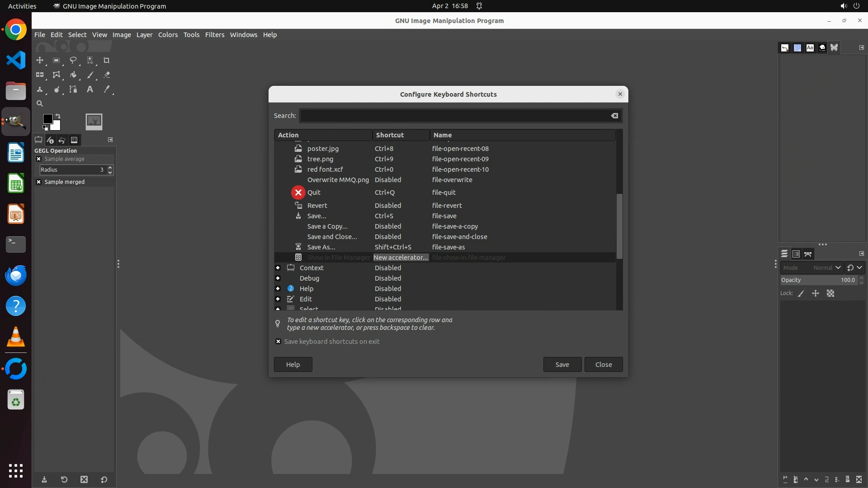868x488 pixels.
Task: Click the swap foreground/background colors arrows
Action: tap(58, 116)
